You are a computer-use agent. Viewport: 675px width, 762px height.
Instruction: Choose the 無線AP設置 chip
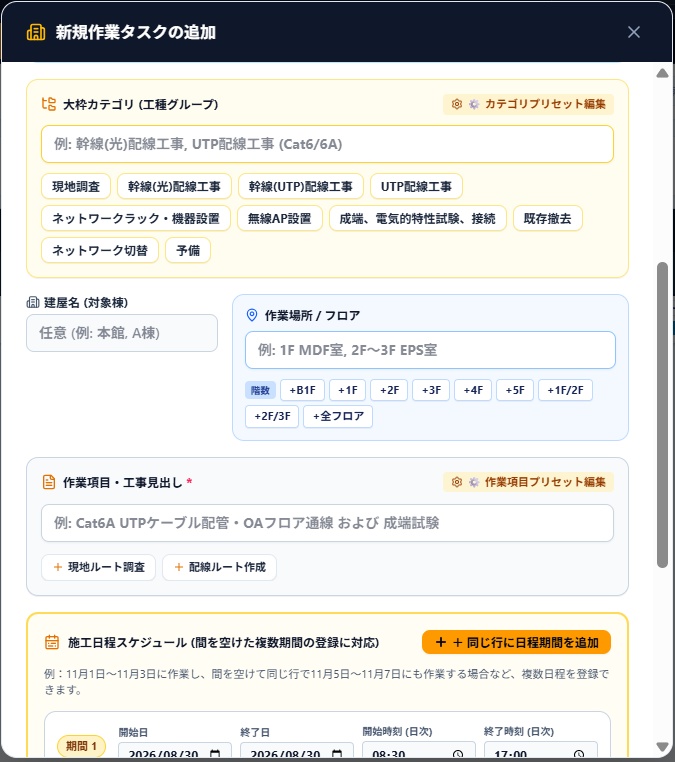click(x=279, y=219)
